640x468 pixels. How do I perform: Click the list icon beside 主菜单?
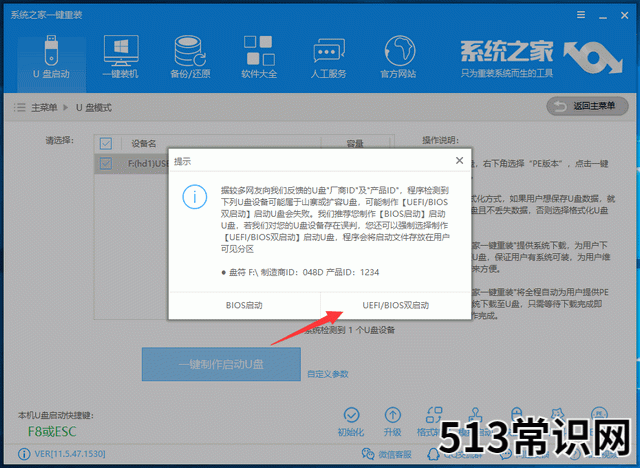[x=19, y=107]
